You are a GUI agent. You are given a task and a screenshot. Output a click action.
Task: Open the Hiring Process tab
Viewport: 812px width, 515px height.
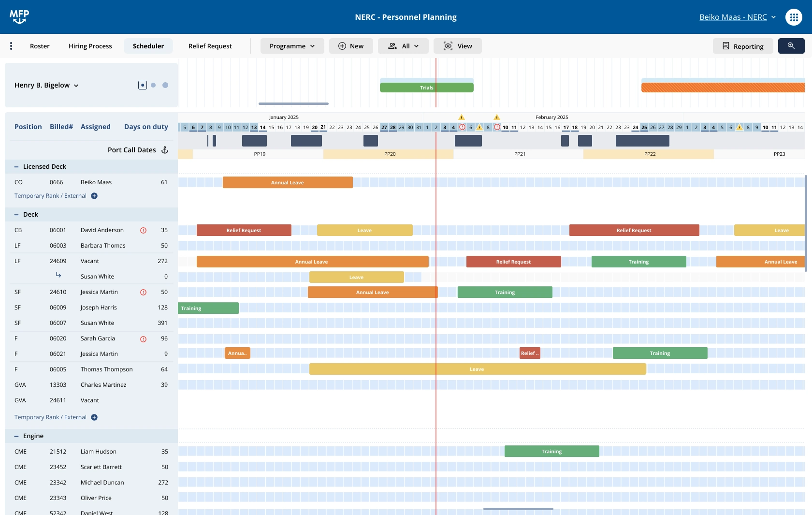point(90,46)
